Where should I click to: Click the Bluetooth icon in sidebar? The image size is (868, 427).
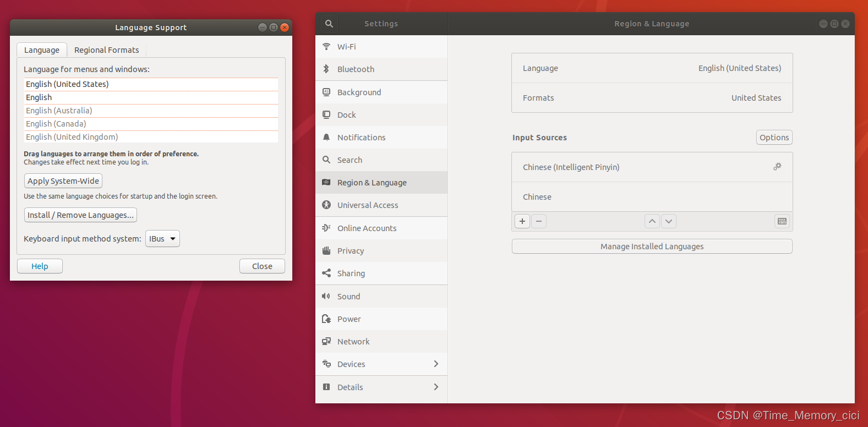click(326, 69)
